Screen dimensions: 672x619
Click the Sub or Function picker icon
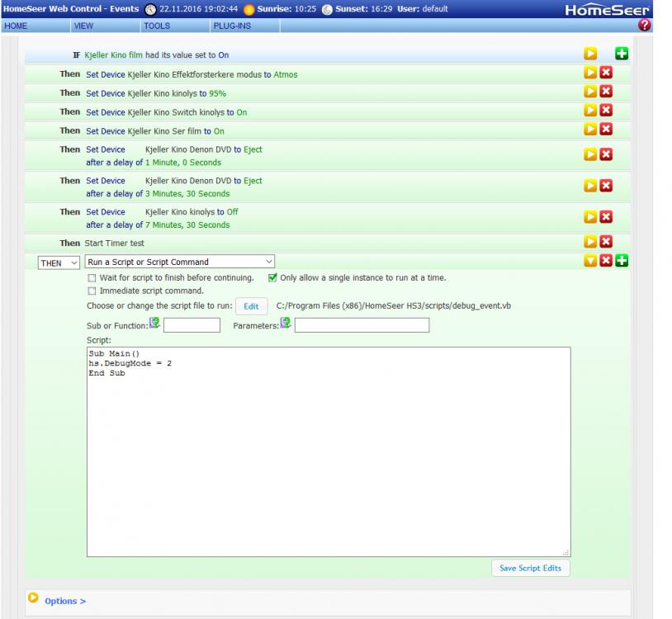pos(154,323)
